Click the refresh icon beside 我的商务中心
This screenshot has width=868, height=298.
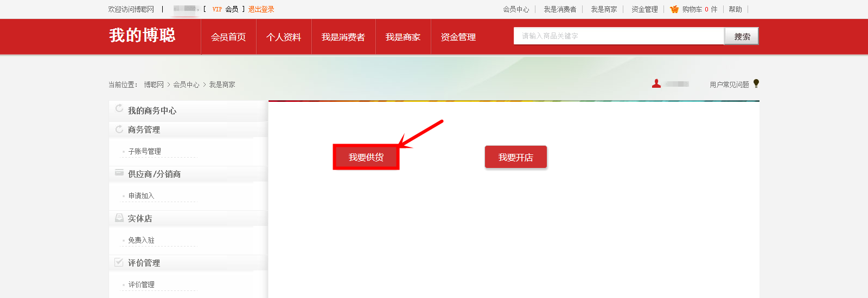[119, 109]
